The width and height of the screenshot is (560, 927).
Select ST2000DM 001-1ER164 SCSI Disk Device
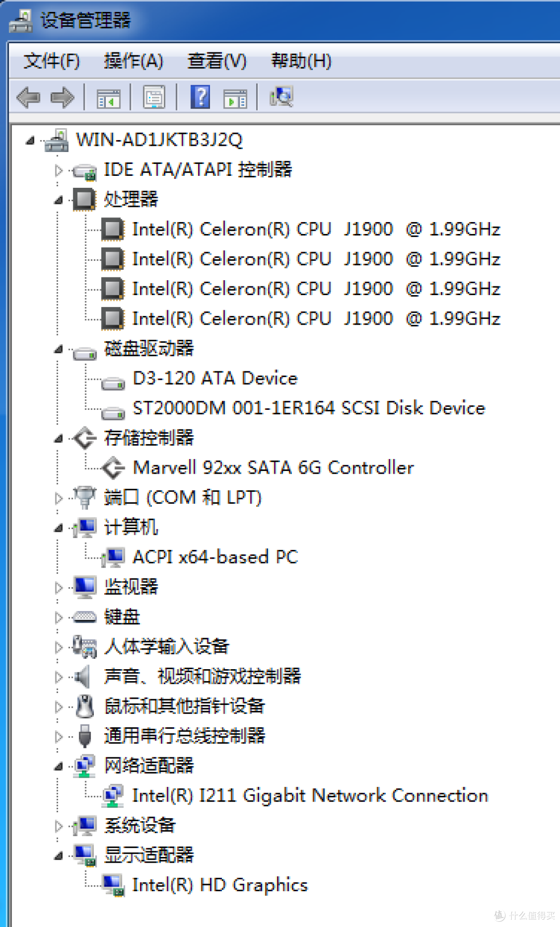309,408
